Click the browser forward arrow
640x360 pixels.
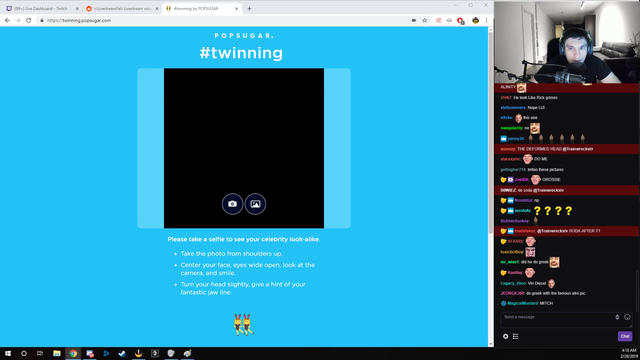click(18, 20)
